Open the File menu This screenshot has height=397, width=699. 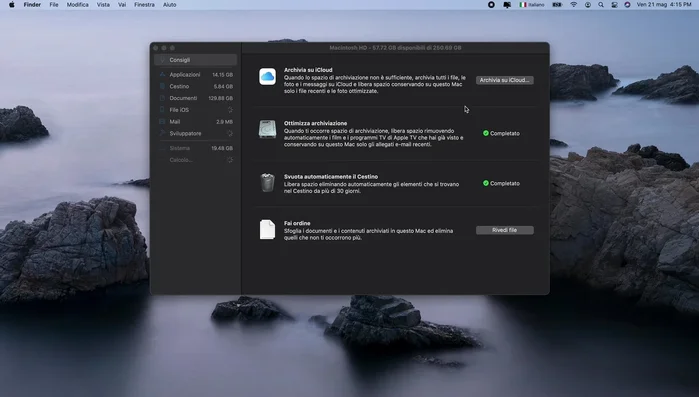[54, 4]
